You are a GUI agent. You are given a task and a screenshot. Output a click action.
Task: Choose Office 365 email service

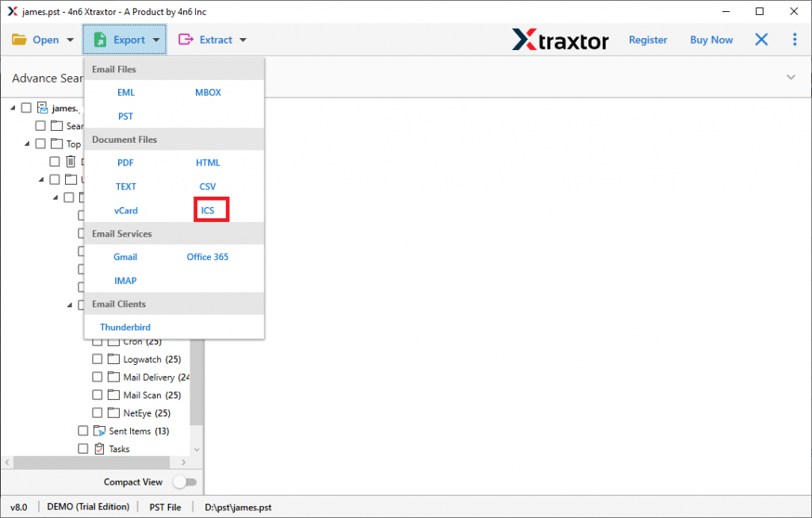(208, 257)
